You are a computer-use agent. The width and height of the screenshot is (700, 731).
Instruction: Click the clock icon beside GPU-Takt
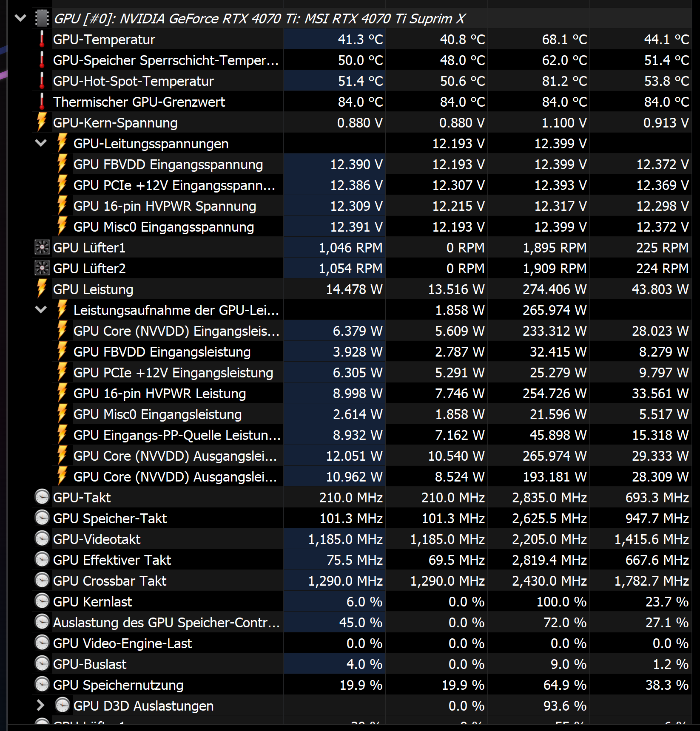(x=41, y=497)
